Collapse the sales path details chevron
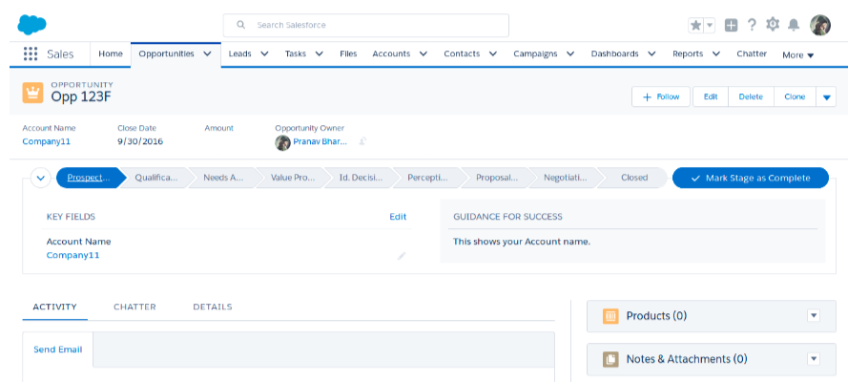868x382 pixels. click(41, 178)
